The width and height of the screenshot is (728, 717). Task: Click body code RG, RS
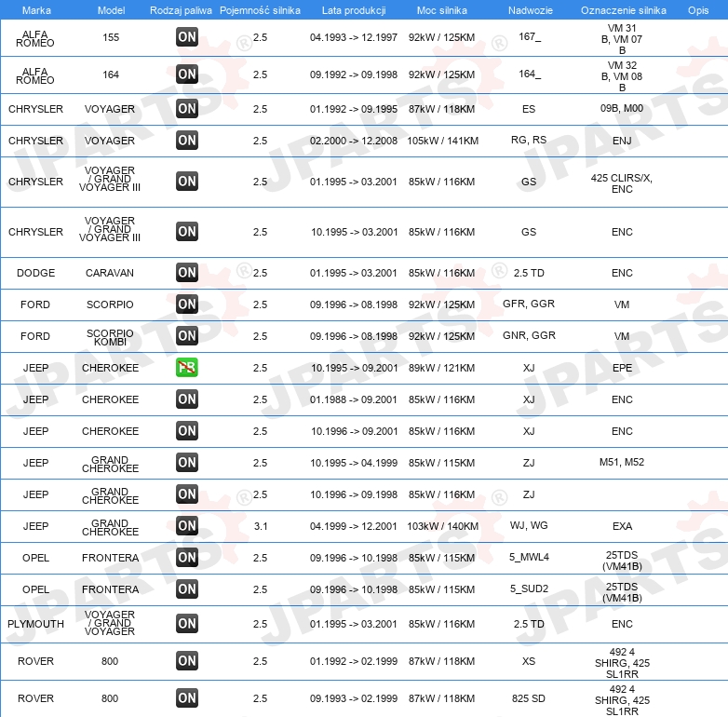(x=529, y=140)
